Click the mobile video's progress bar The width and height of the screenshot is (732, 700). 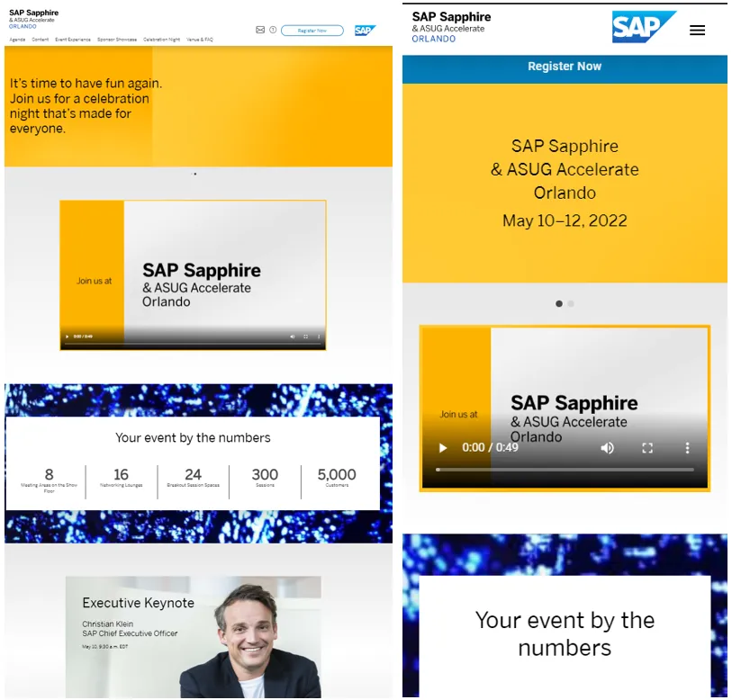click(565, 470)
